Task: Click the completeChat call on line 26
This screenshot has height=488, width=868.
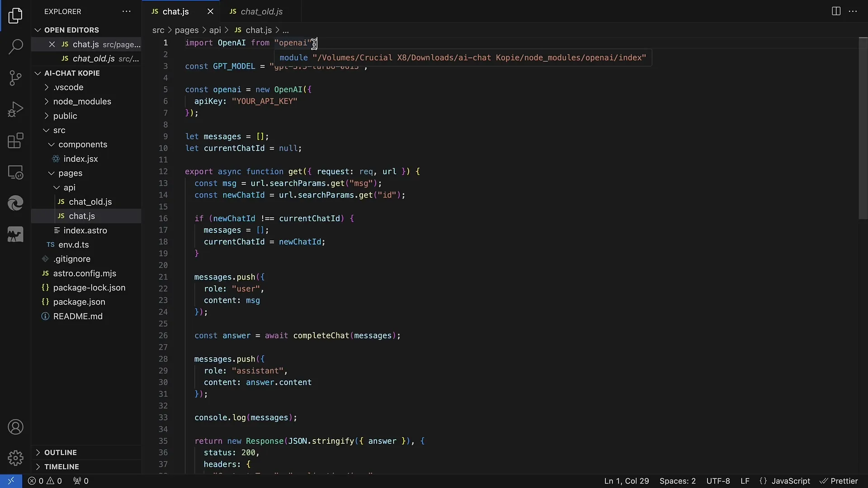Action: pos(321,336)
